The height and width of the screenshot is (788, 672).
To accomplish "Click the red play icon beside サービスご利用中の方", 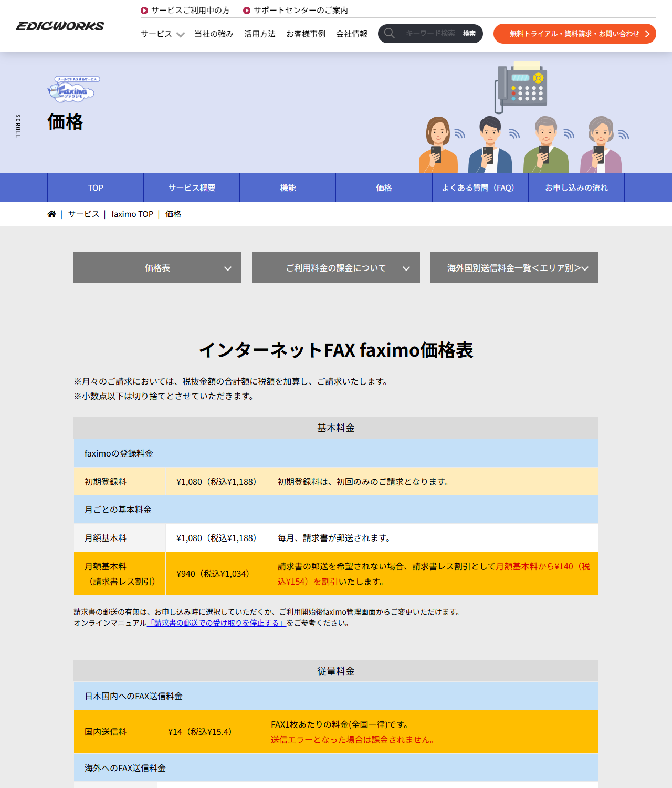I will pos(144,11).
